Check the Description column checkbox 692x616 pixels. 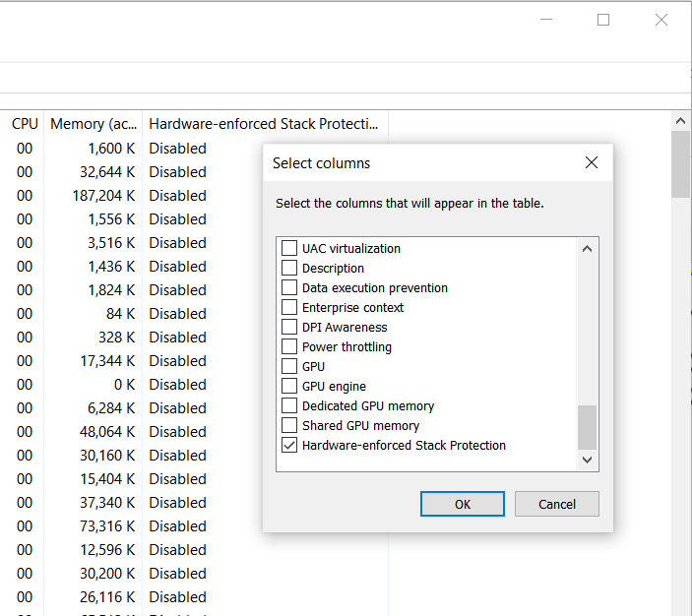click(289, 268)
